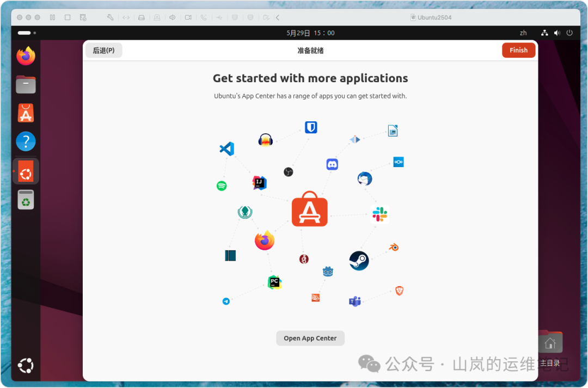Select the Spotify icon
Screen dimensions: 588x388
pos(222,186)
